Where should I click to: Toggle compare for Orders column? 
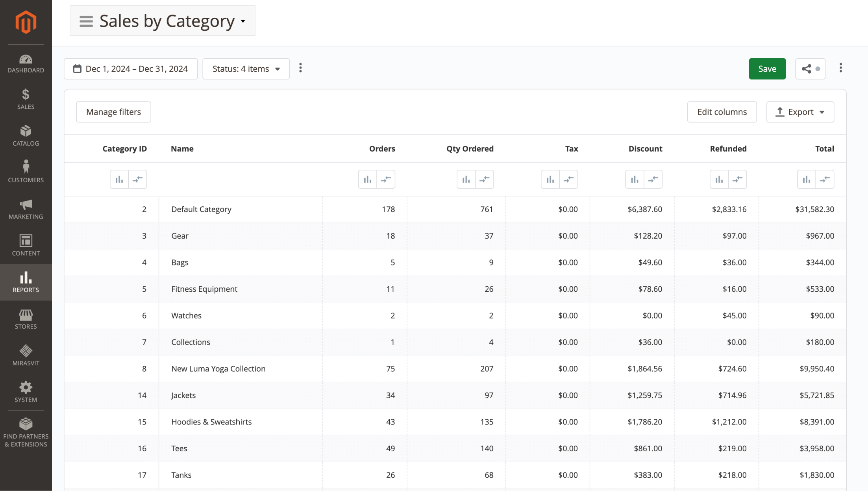[x=386, y=179]
